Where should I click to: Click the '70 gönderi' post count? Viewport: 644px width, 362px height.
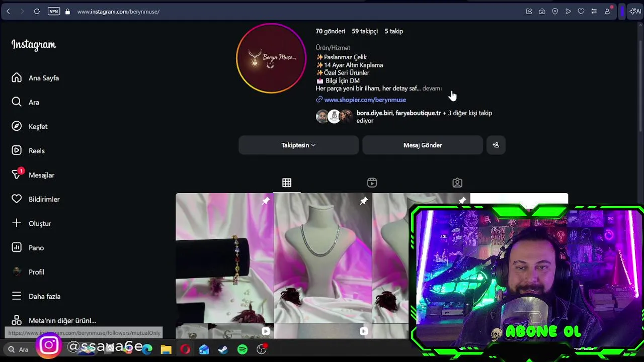click(330, 31)
